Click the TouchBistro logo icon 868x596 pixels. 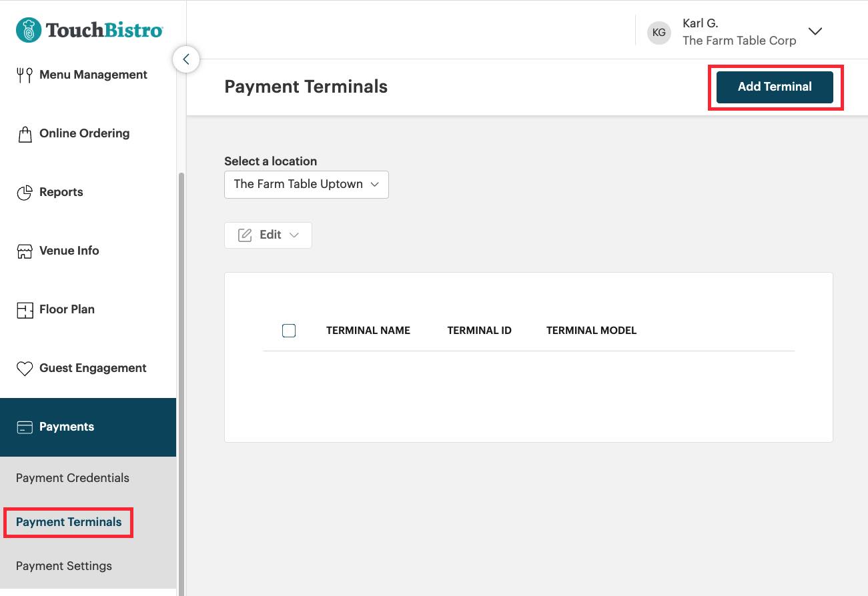coord(29,30)
